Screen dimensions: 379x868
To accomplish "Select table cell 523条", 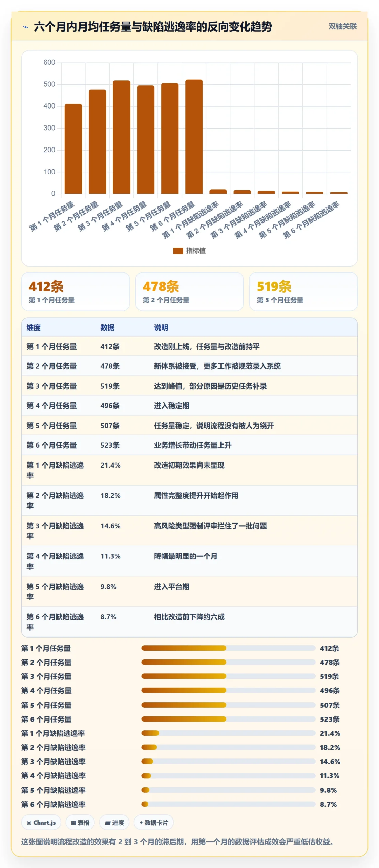I will (110, 445).
